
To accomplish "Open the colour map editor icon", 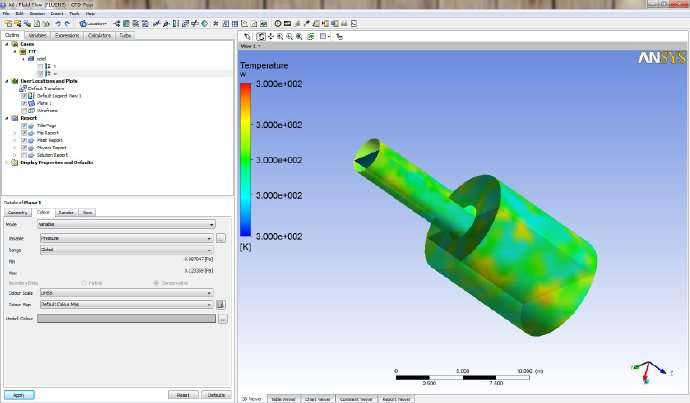I will click(221, 304).
